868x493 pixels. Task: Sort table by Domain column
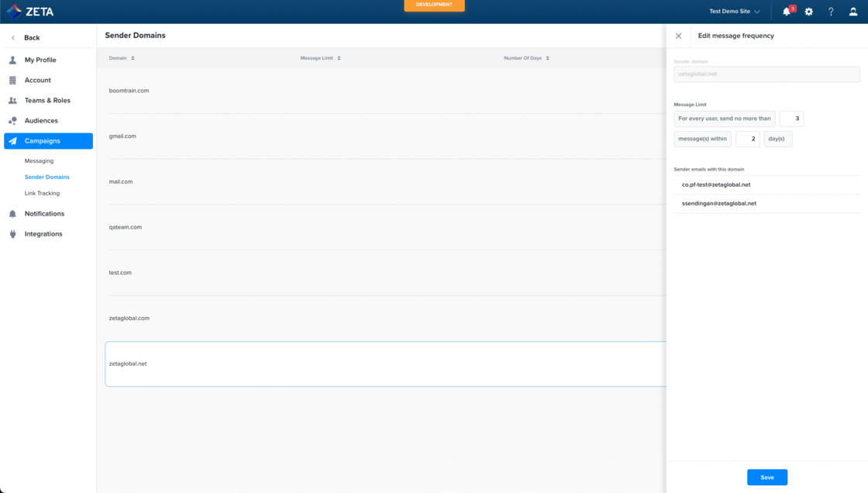click(x=122, y=58)
